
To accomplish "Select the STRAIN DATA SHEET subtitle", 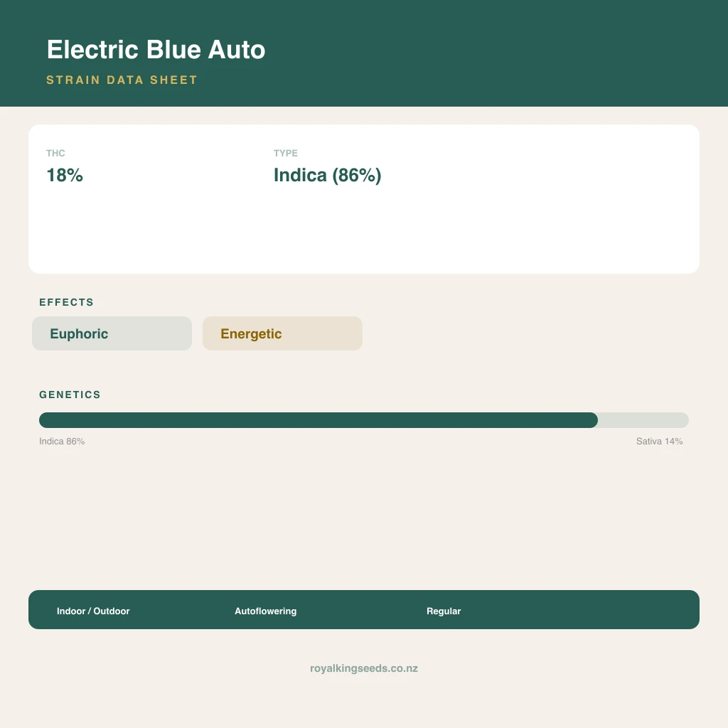I will [122, 80].
